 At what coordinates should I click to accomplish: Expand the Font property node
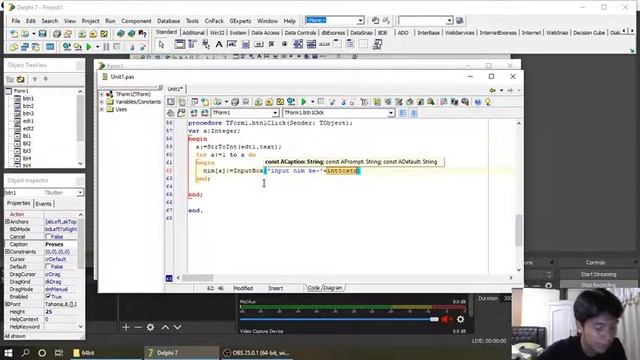pyautogui.click(x=7, y=304)
